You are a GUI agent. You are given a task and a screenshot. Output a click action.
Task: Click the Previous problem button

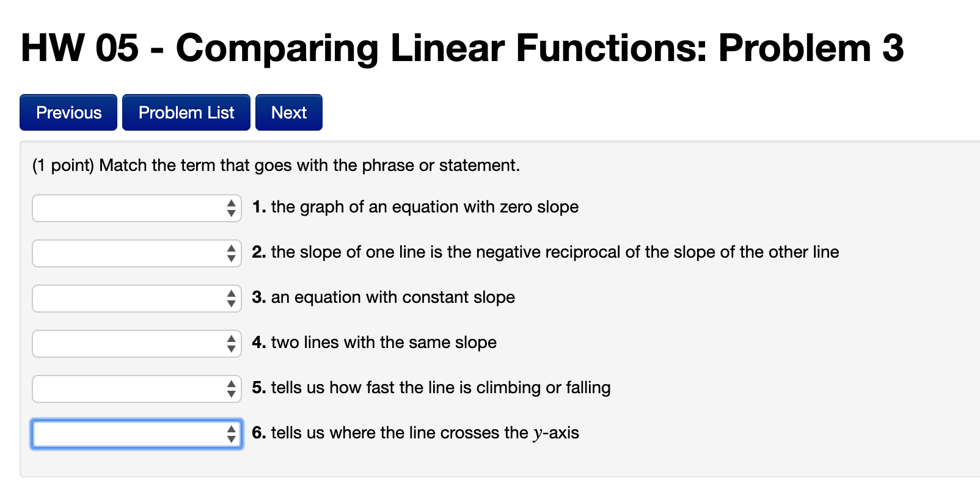click(68, 112)
